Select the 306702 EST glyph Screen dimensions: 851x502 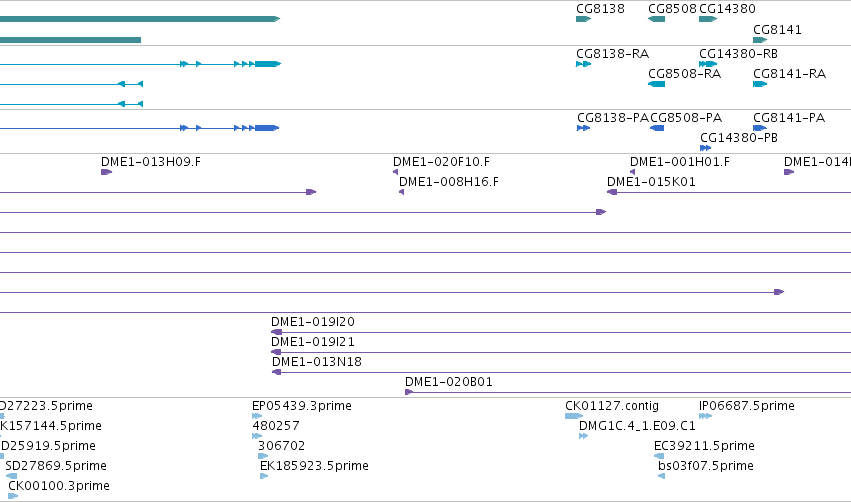pyautogui.click(x=263, y=456)
